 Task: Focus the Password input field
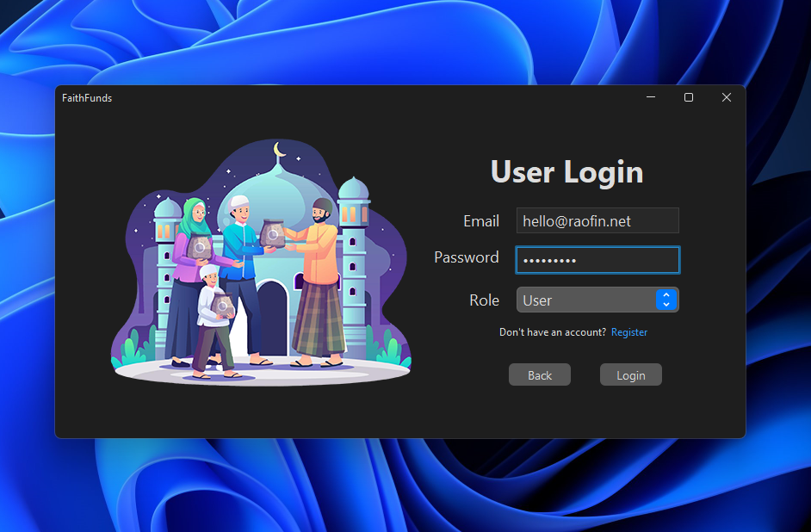(x=597, y=260)
